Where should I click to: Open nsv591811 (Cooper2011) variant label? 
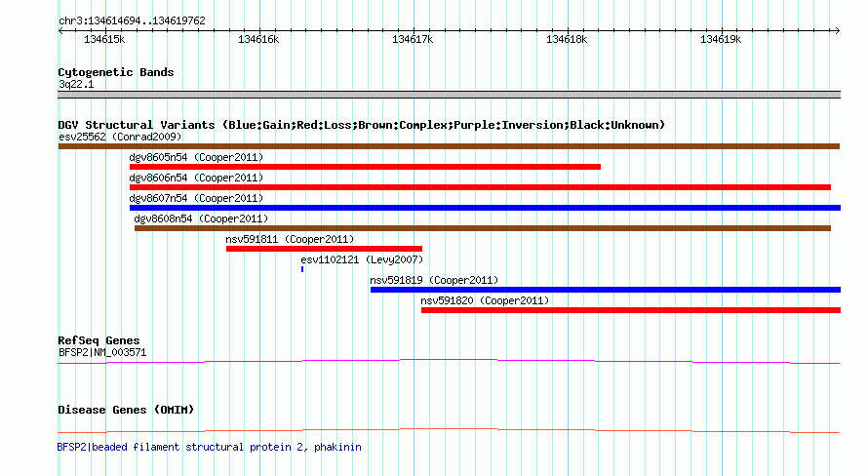(290, 239)
